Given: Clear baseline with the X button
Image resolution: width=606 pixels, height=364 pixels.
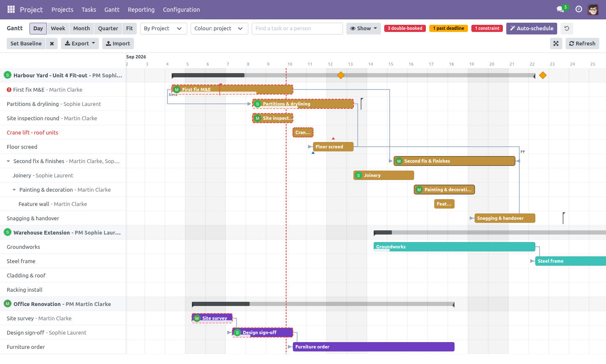Looking at the screenshot, I should click(x=52, y=43).
